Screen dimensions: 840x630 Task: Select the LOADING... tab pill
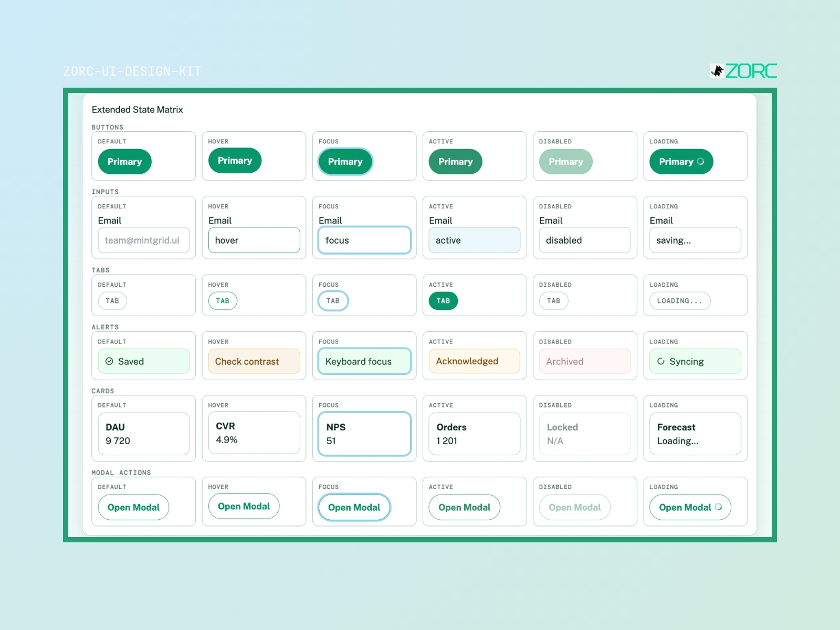click(680, 301)
